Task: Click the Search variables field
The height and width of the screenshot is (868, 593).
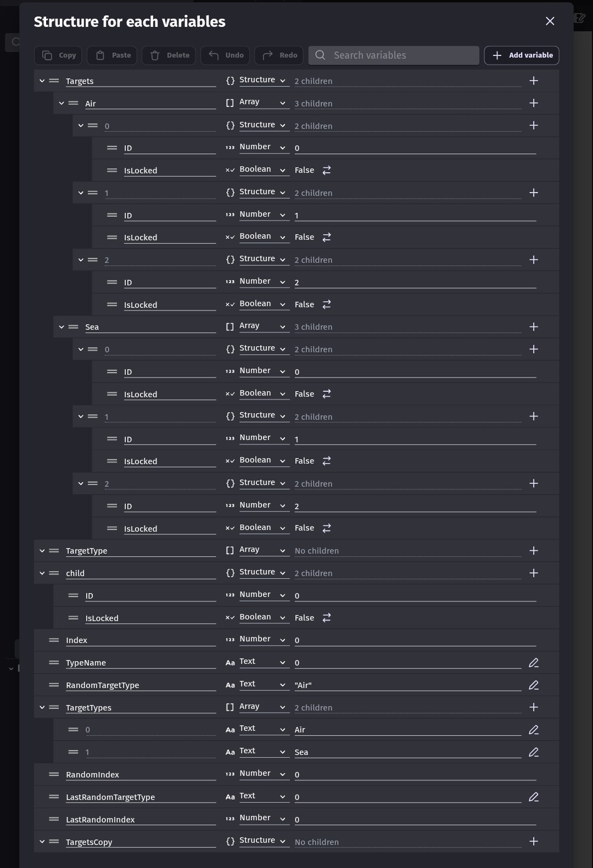Action: coord(401,55)
